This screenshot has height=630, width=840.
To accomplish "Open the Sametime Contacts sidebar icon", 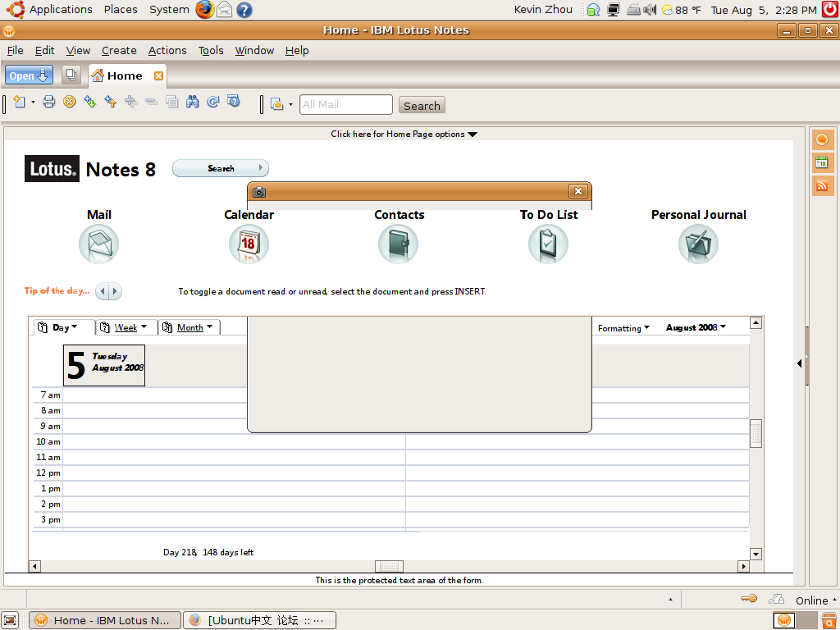I will (x=822, y=139).
